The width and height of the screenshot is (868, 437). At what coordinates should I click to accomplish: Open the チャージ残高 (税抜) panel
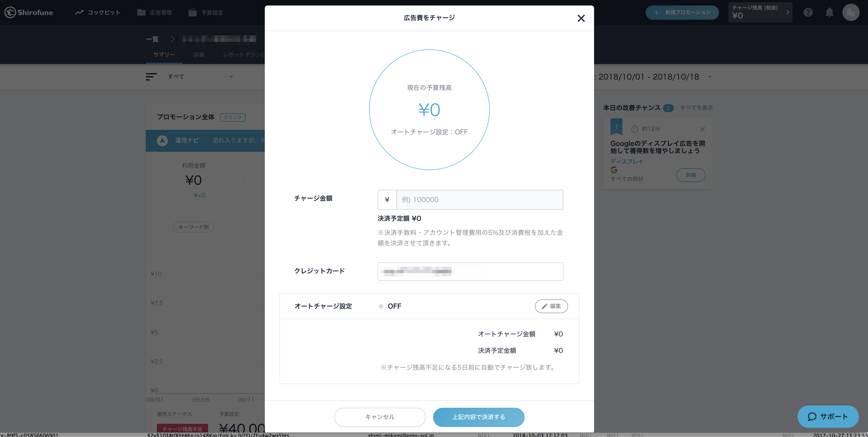coord(760,13)
